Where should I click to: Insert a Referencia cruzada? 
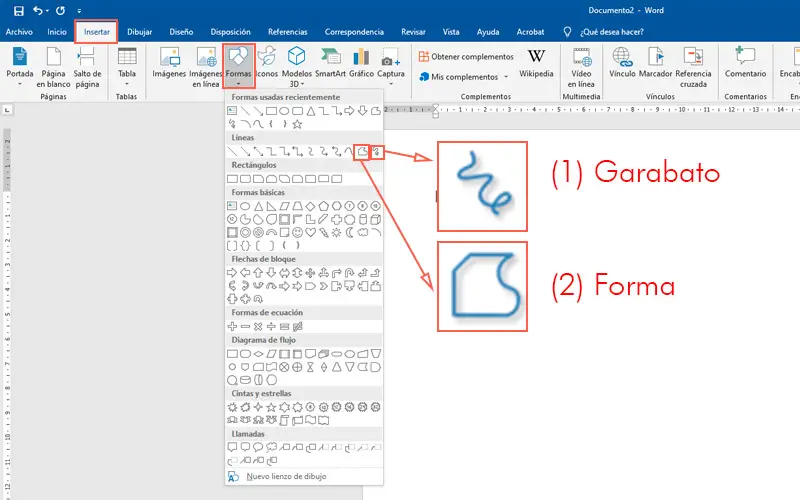point(693,67)
